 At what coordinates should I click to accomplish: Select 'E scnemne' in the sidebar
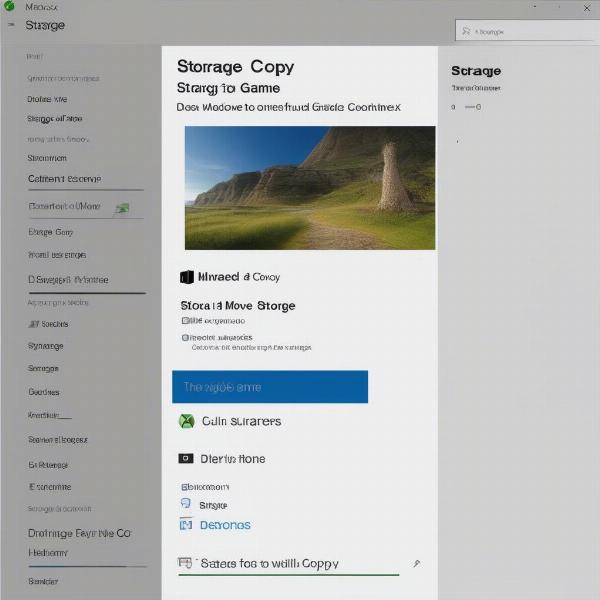point(50,487)
